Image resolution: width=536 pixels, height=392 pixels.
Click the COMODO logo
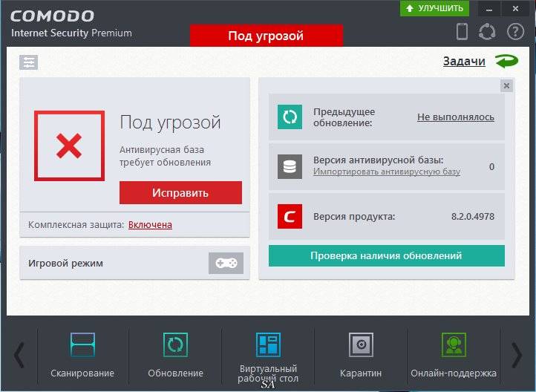(x=52, y=16)
